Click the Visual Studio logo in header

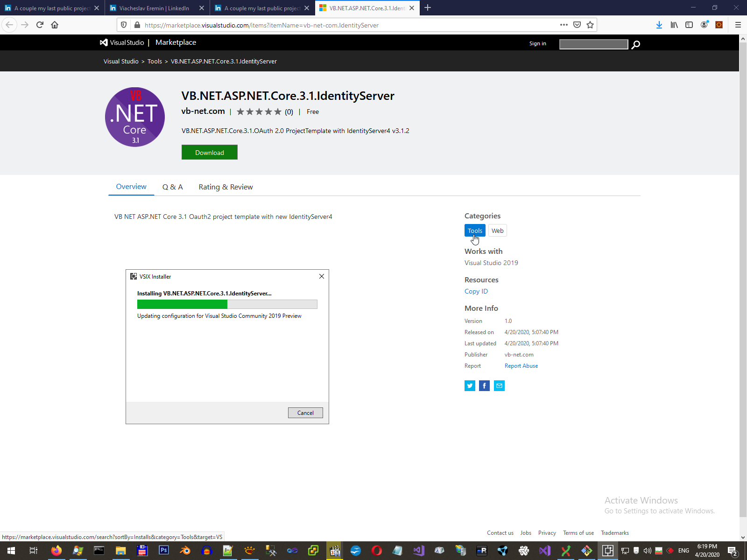pos(122,42)
